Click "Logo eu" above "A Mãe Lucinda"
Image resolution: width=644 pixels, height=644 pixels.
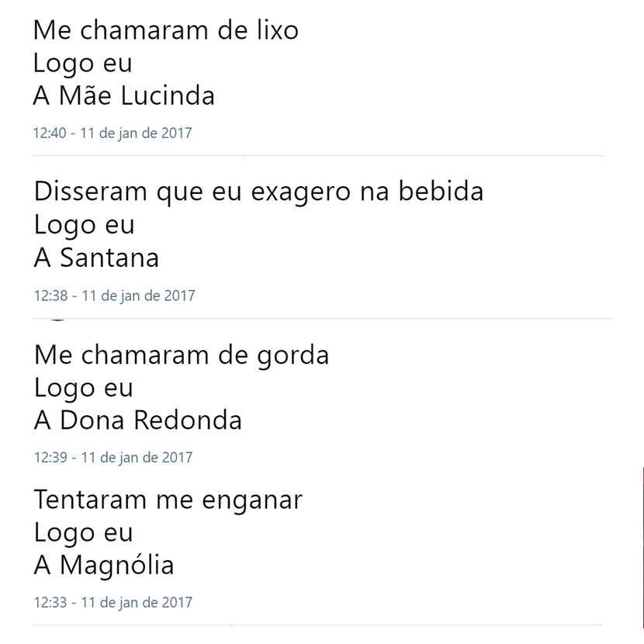pos(82,64)
